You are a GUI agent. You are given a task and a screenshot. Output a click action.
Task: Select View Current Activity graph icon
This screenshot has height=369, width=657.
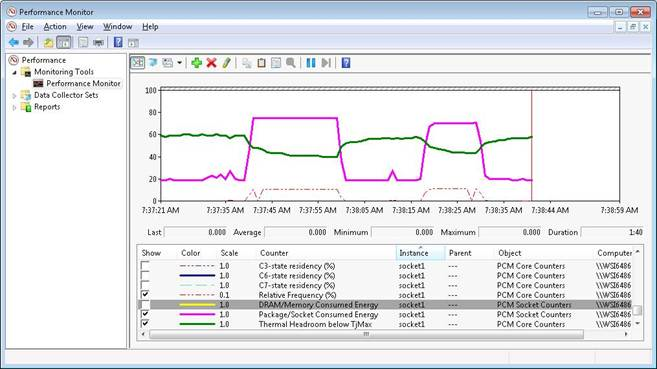pos(137,63)
